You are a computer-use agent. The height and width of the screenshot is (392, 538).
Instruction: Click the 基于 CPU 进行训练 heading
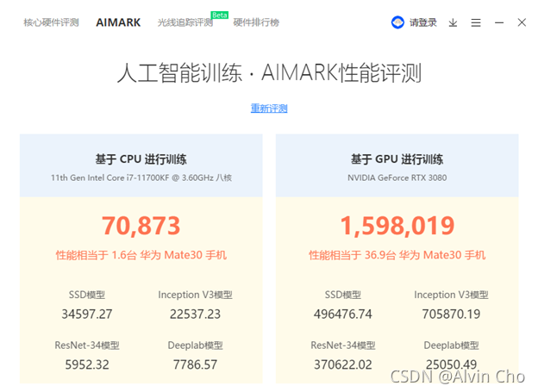coord(141,159)
